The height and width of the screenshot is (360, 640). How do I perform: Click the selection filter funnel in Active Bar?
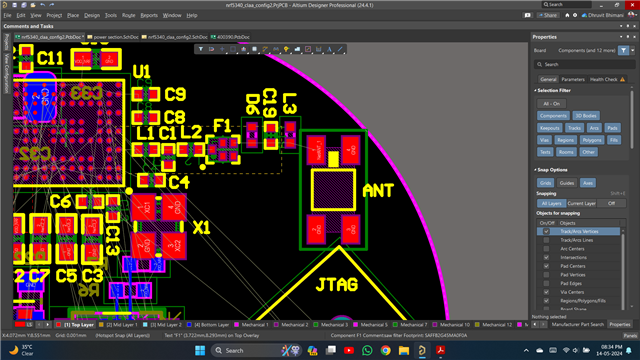[x=201, y=49]
